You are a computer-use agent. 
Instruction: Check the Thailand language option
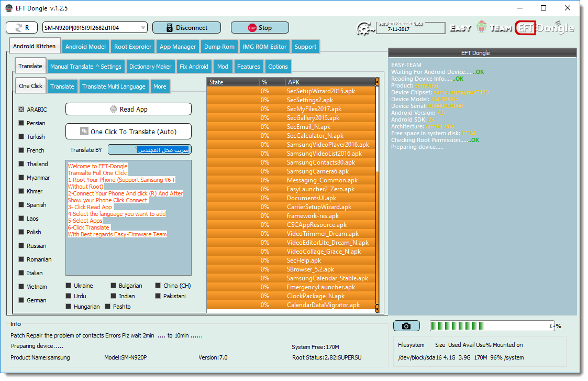[x=21, y=164]
